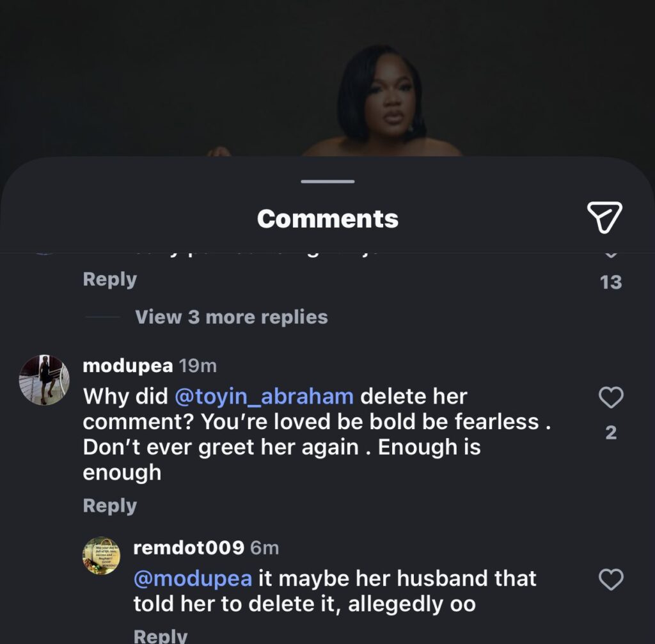Reply to remdot009's comment

(x=161, y=636)
